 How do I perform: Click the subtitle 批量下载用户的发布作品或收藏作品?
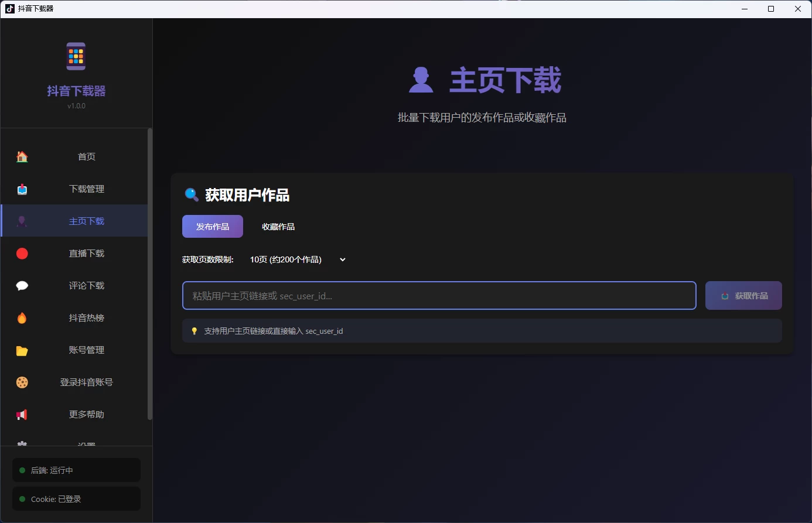pyautogui.click(x=482, y=118)
